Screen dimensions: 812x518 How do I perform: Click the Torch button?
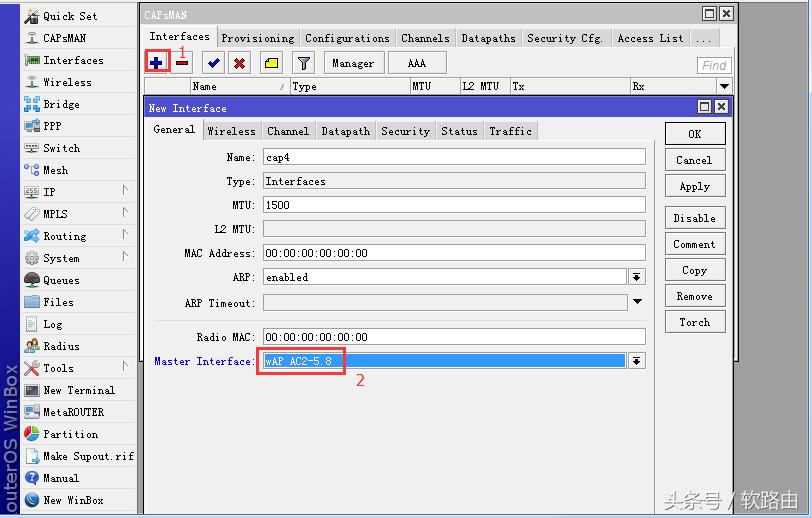point(695,322)
